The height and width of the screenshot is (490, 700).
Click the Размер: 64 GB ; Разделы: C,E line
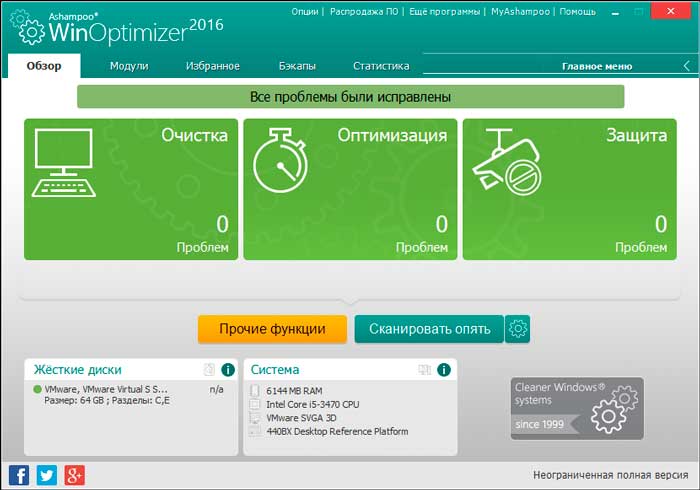click(107, 400)
